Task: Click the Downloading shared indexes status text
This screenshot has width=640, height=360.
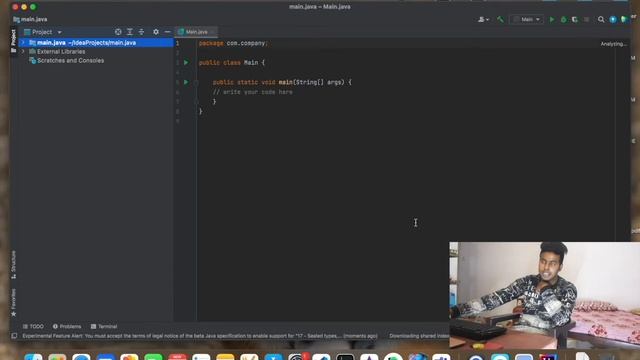Action: tap(419, 336)
